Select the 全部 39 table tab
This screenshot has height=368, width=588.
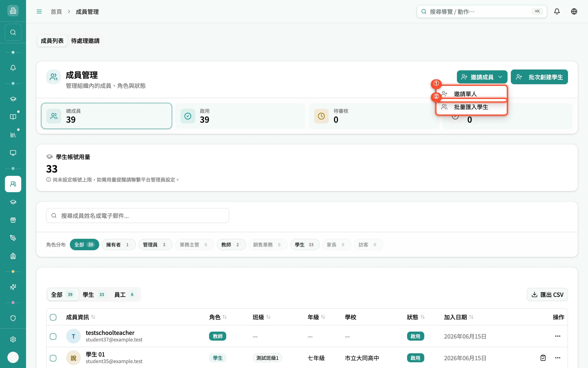point(62,294)
